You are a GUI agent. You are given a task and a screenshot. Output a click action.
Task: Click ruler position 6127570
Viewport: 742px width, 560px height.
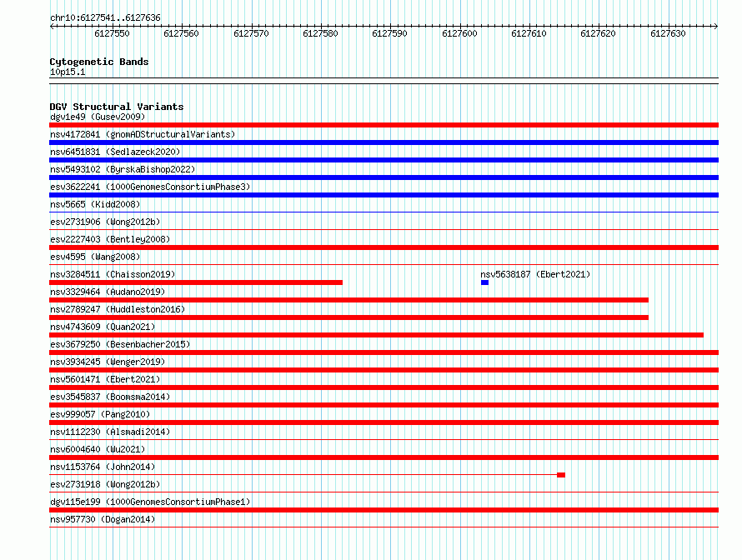[x=251, y=33]
